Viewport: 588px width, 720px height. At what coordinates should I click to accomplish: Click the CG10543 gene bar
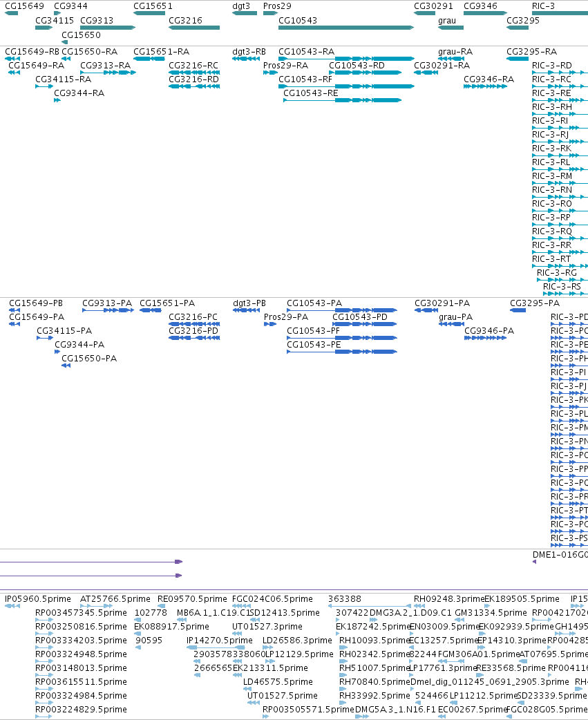coord(346,28)
